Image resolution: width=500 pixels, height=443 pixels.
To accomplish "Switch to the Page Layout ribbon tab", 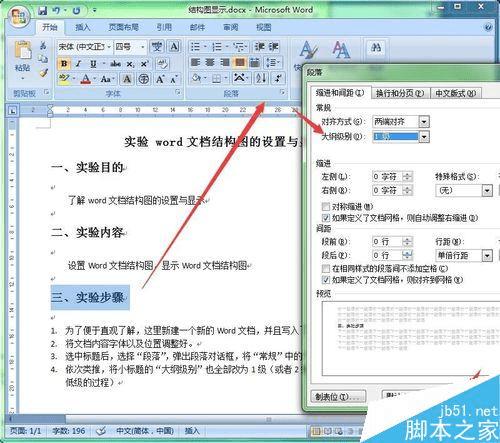I will 123,27.
